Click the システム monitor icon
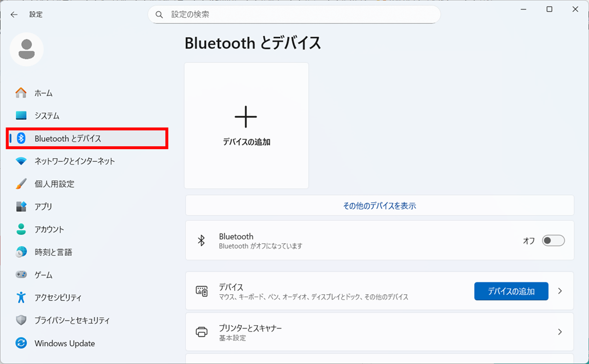The width and height of the screenshot is (589, 364). pos(21,116)
